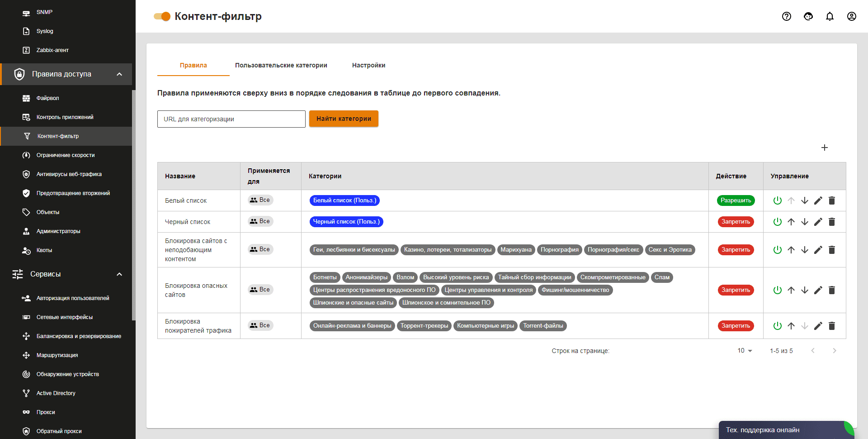Click the help question mark icon

coord(787,16)
